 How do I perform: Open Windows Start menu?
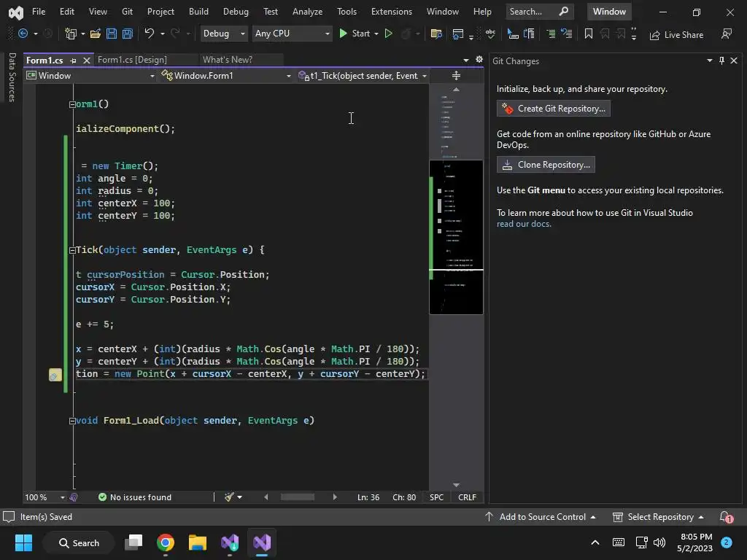tap(23, 542)
